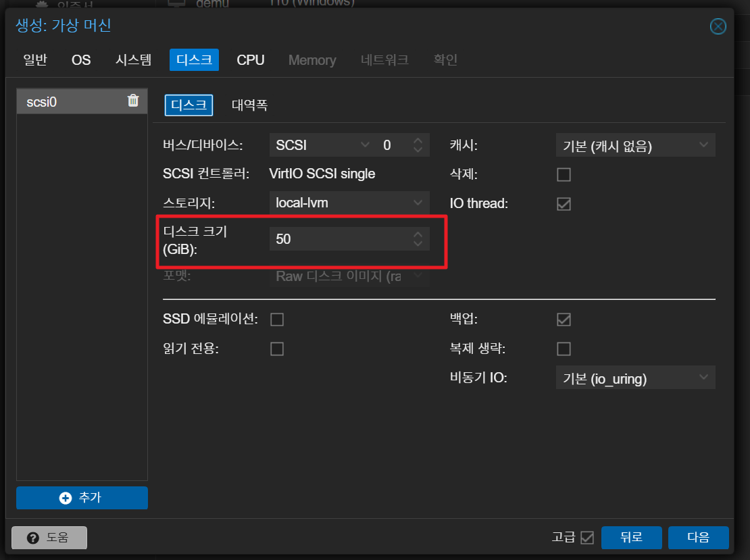Click the 도움 help button
The width and height of the screenshot is (750, 560).
click(x=49, y=538)
